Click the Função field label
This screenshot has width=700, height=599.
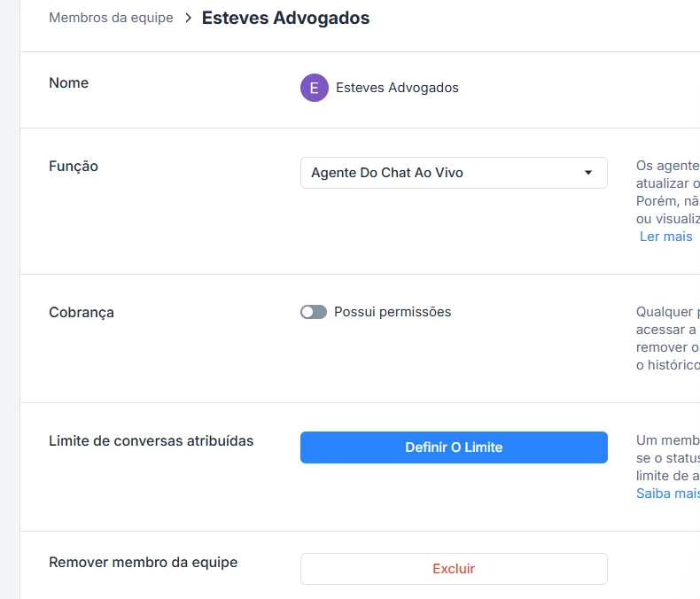(x=74, y=166)
